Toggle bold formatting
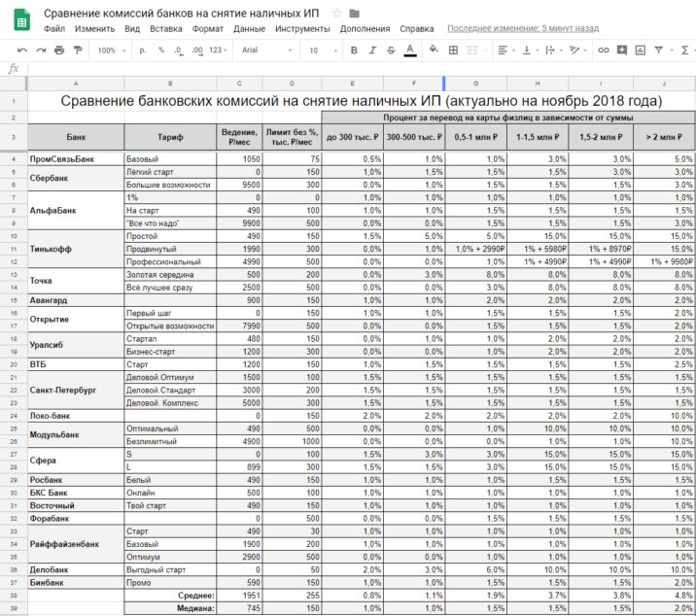 point(354,51)
